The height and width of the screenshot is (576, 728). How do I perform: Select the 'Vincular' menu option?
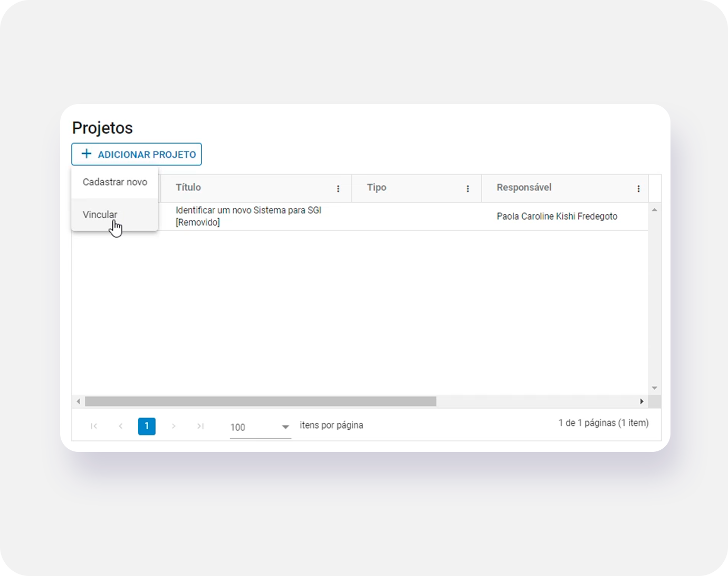(x=100, y=215)
